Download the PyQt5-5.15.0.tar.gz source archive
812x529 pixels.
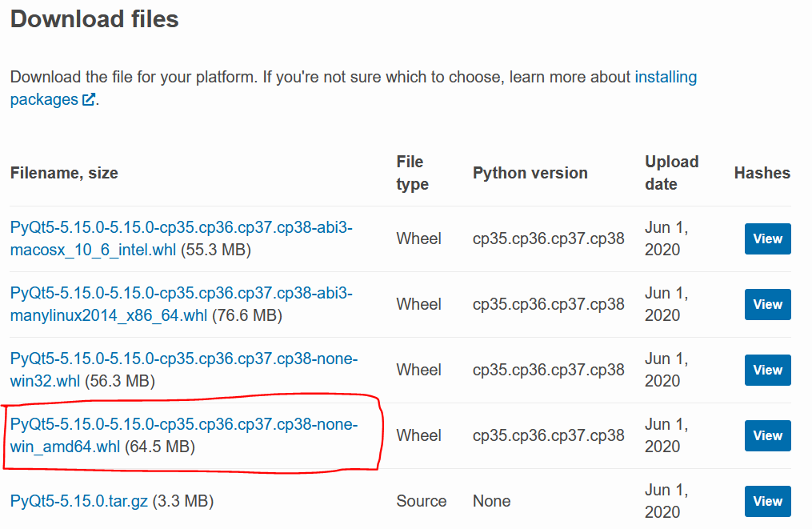click(x=78, y=501)
